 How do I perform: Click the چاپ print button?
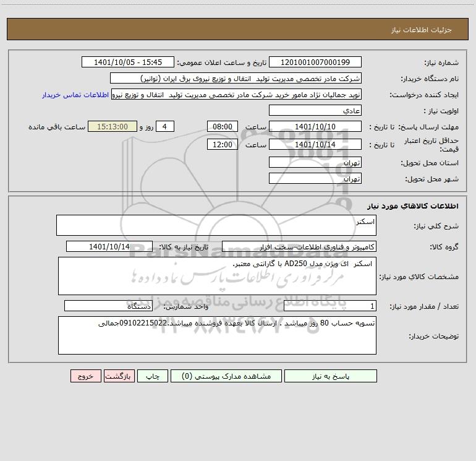(x=153, y=376)
